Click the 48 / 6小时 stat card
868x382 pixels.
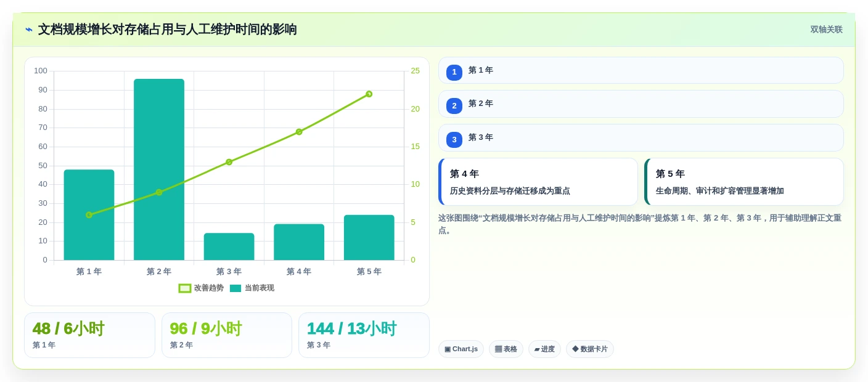tap(89, 335)
